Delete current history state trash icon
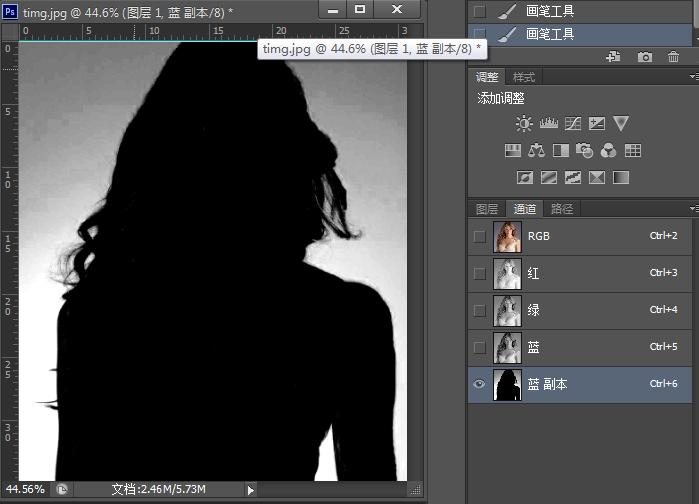 tap(674, 57)
